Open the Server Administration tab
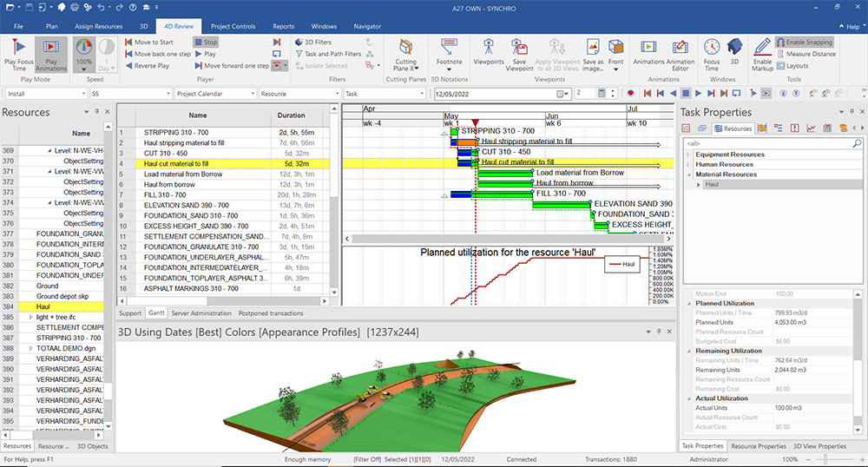868x467 pixels. (201, 313)
